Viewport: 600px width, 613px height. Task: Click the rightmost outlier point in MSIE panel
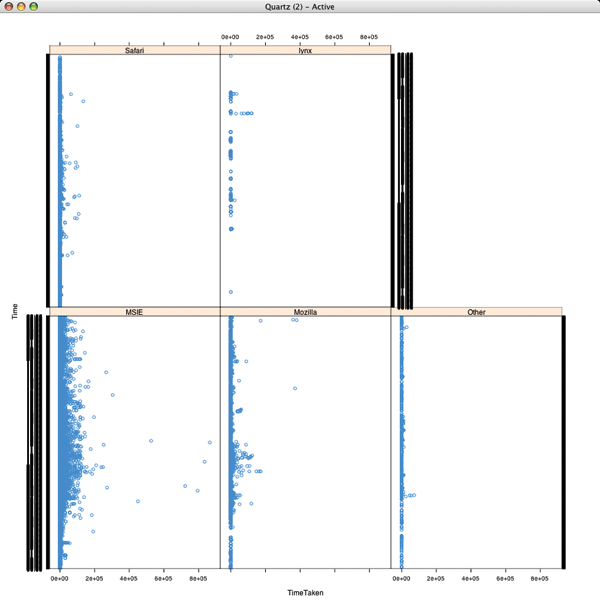[x=210, y=442]
